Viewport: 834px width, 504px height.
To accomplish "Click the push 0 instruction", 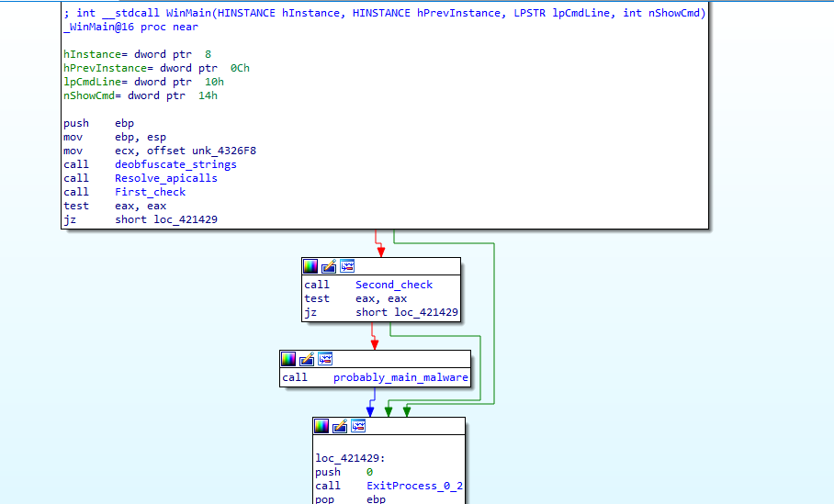I will [x=344, y=472].
